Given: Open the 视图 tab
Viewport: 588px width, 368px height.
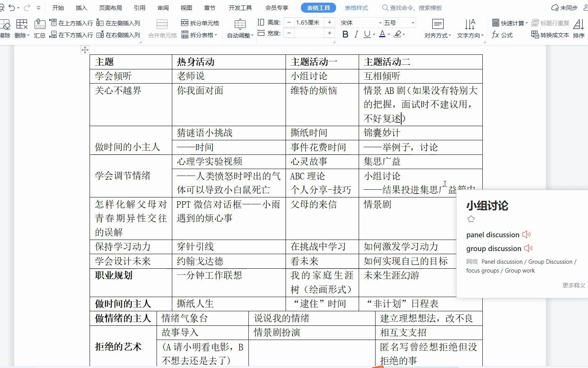Looking at the screenshot, I should (x=186, y=8).
